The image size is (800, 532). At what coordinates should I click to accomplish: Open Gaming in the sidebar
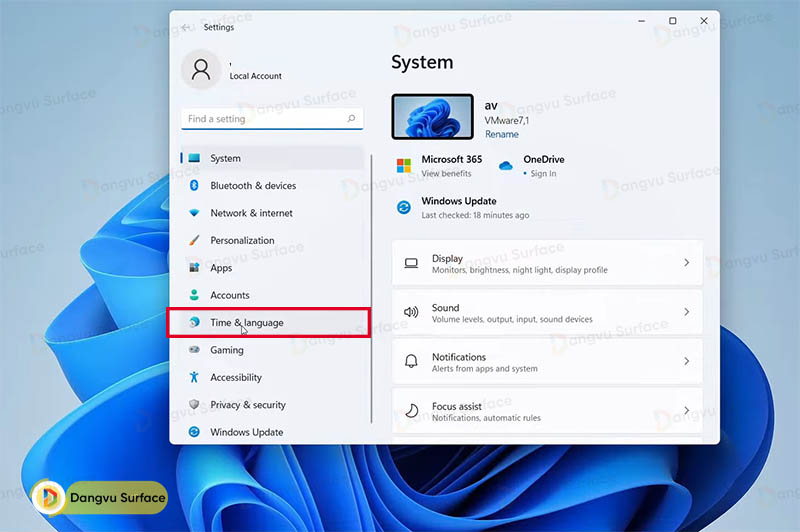click(x=272, y=350)
